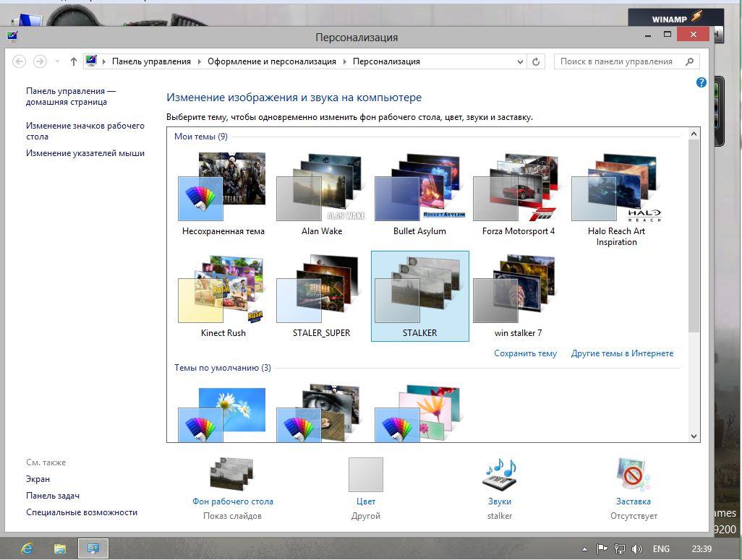This screenshot has height=560, width=742.
Task: Click the Персонализация breadcrumb
Action: [386, 61]
